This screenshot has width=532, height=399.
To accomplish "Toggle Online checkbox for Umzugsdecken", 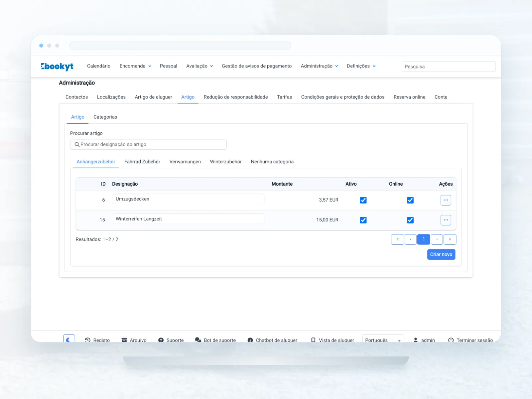I will pyautogui.click(x=410, y=200).
